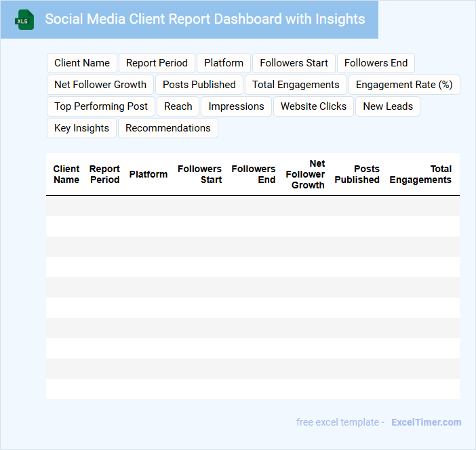Open the Recommendations tag
476x450 pixels.
pos(168,128)
